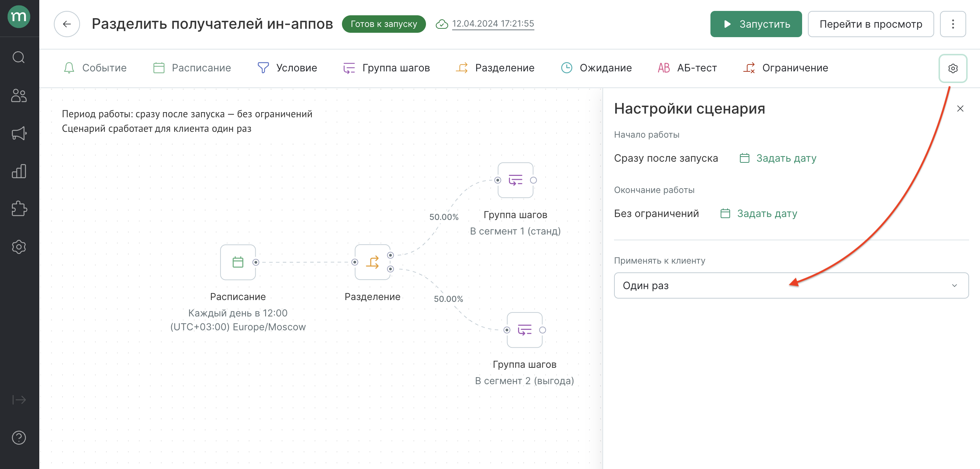980x469 pixels.
Task: Open the integrations puzzle piece icon
Action: pyautogui.click(x=19, y=209)
